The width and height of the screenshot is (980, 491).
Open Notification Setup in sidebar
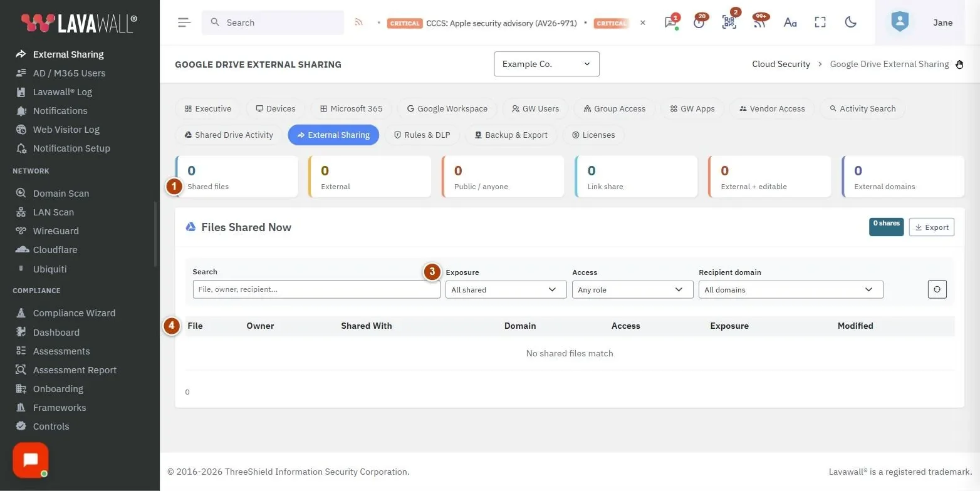click(71, 148)
